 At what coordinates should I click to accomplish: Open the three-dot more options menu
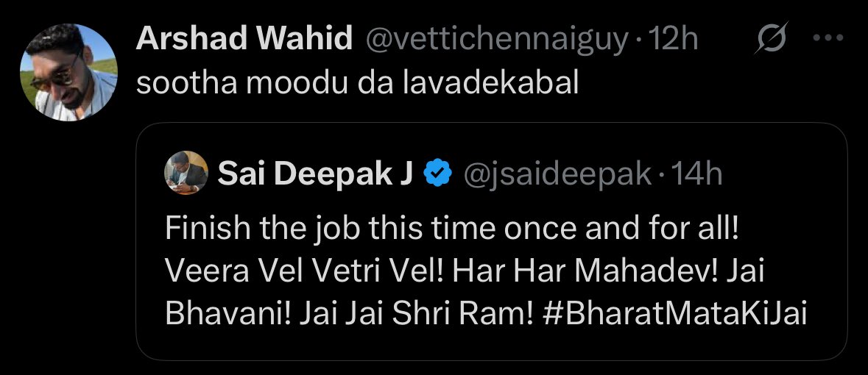pos(827,38)
